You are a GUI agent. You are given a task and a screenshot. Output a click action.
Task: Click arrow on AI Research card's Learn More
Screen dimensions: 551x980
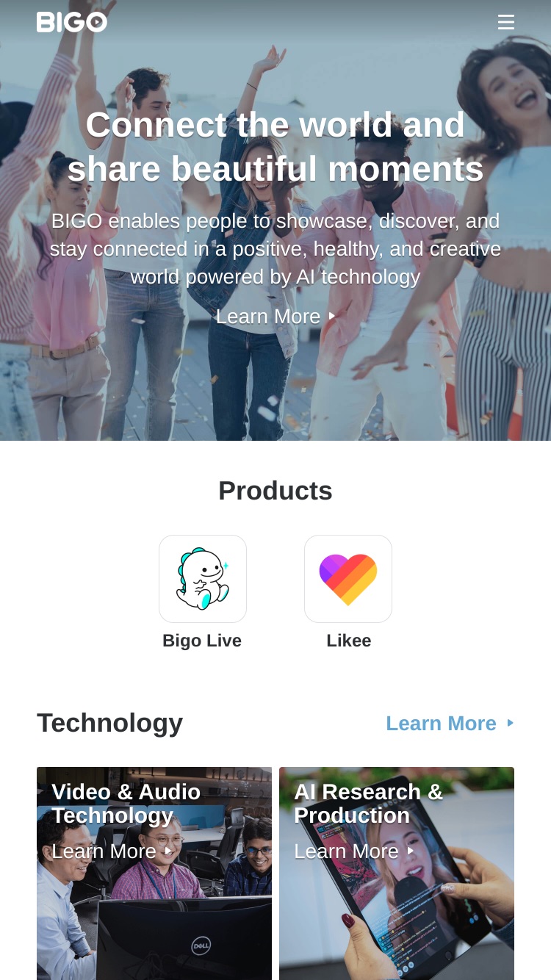411,851
